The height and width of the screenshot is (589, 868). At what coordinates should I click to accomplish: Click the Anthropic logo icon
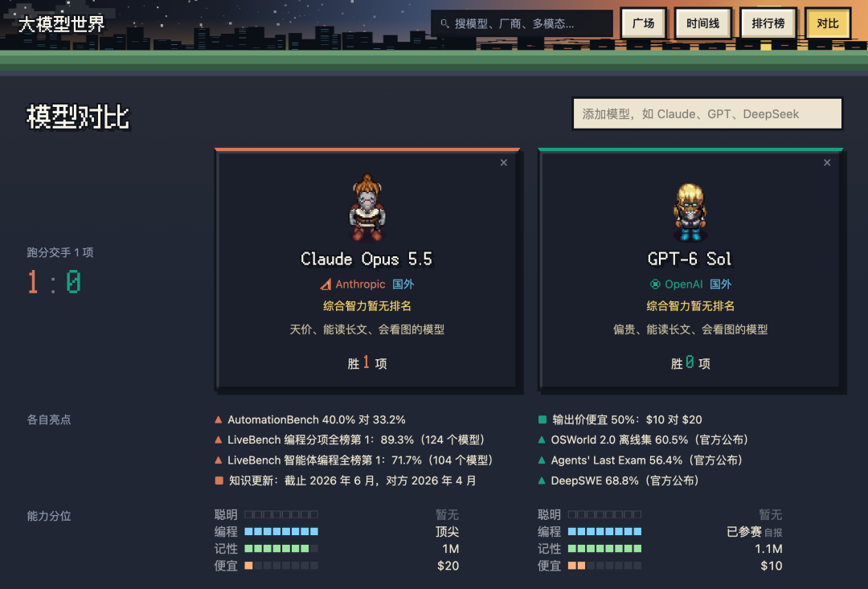pos(326,284)
